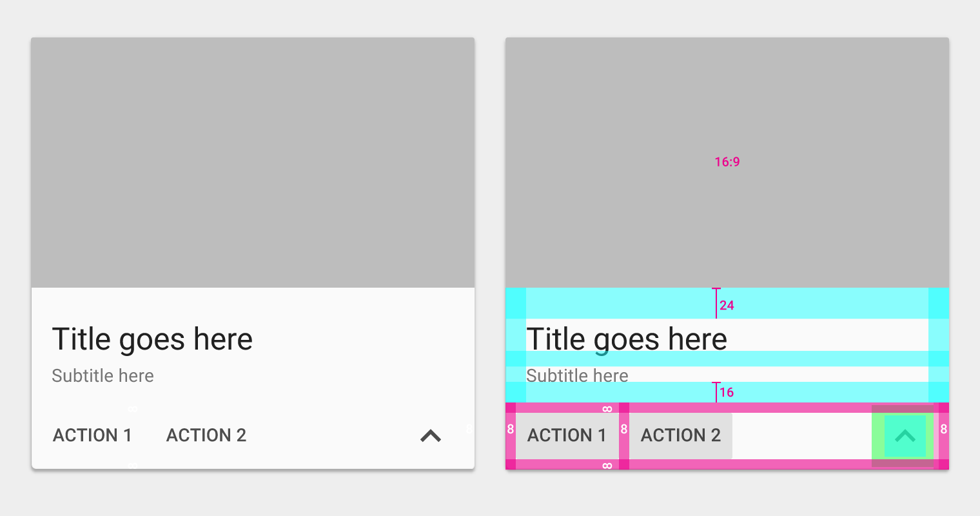The width and height of the screenshot is (980, 516).
Task: Click the rotated 8 marker above annotated action row
Action: [x=607, y=408]
